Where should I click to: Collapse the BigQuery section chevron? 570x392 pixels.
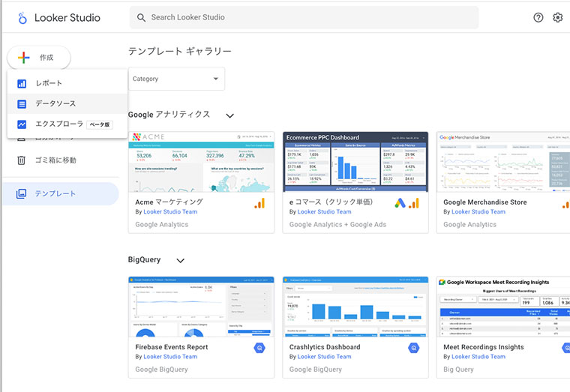180,261
